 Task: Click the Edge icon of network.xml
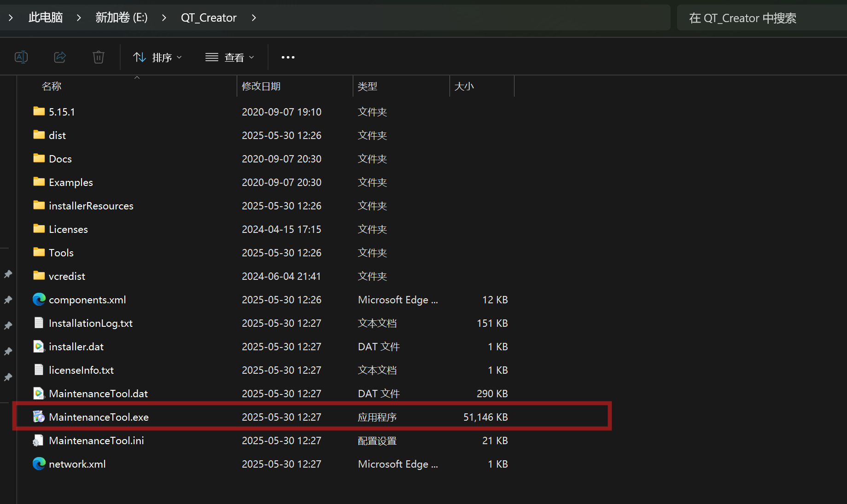point(39,463)
